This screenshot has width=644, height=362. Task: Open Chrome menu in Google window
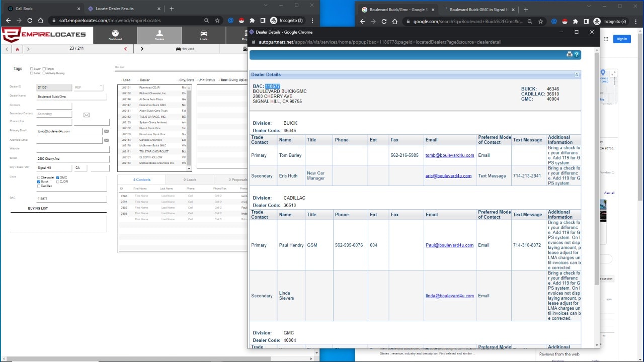pos(636,22)
